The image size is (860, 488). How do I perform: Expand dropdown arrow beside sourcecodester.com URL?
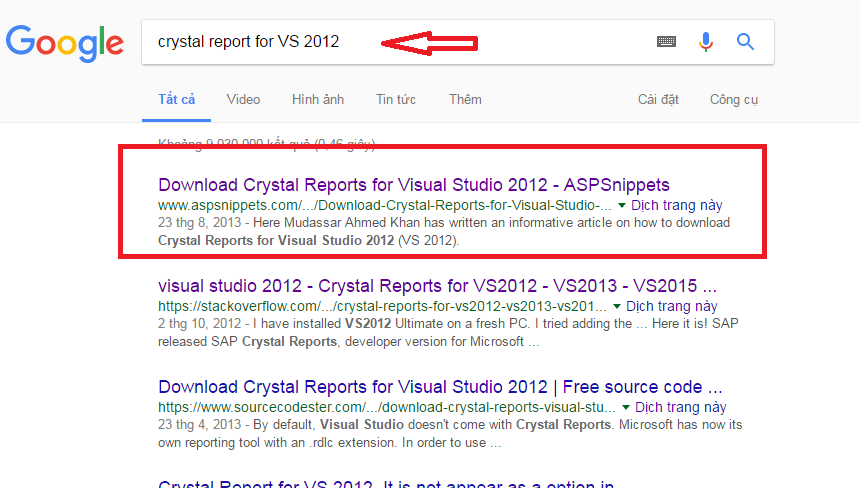[625, 407]
